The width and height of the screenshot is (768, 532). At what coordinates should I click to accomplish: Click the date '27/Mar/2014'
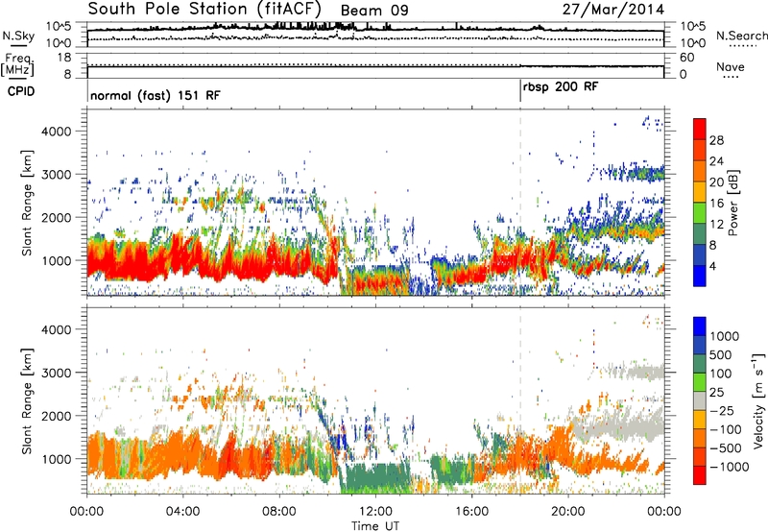(613, 10)
